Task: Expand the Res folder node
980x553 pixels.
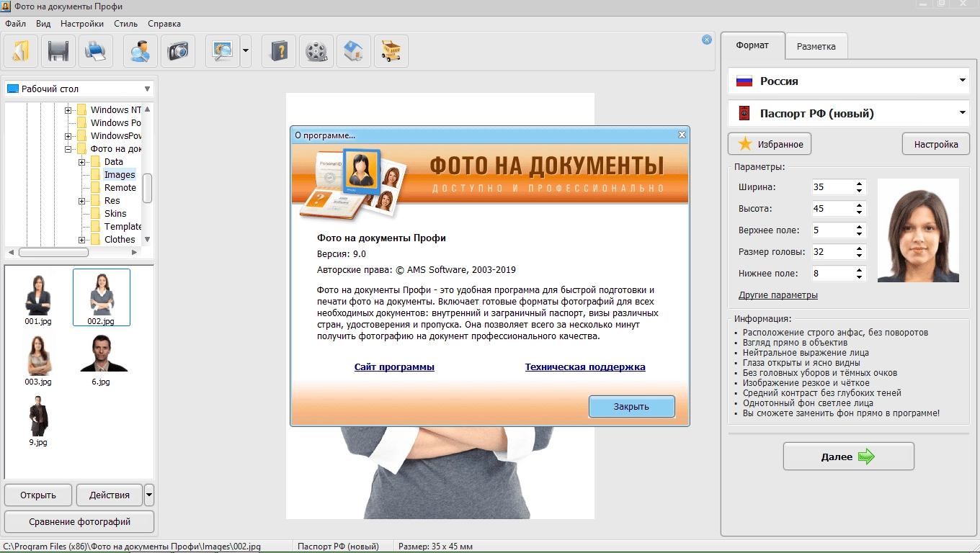Action: (x=82, y=201)
